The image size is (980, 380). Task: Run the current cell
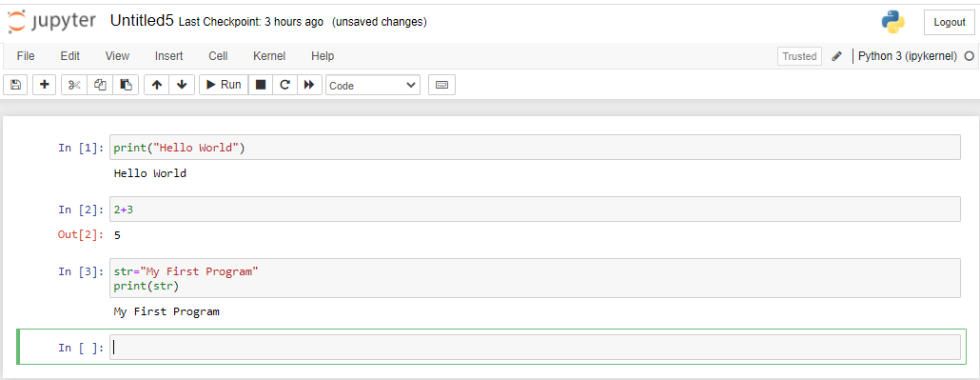click(x=224, y=85)
